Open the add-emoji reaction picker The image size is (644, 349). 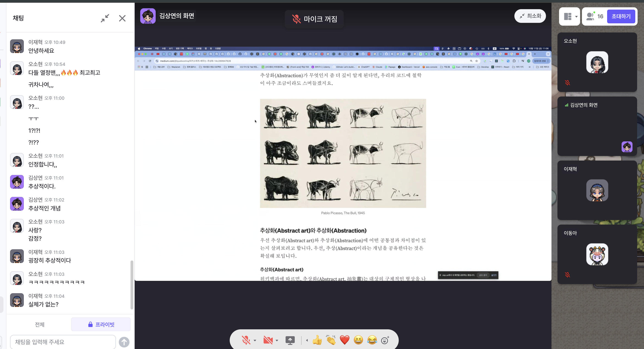pyautogui.click(x=385, y=340)
